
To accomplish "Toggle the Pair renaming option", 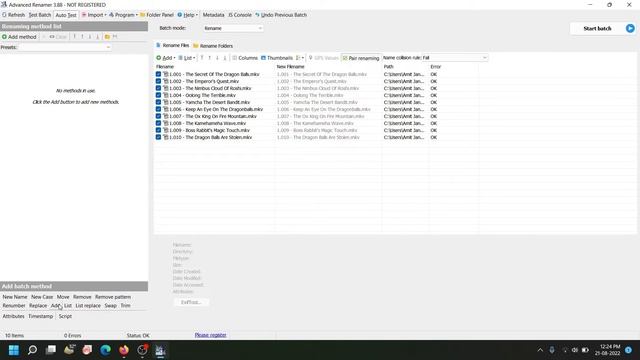I will click(361, 58).
